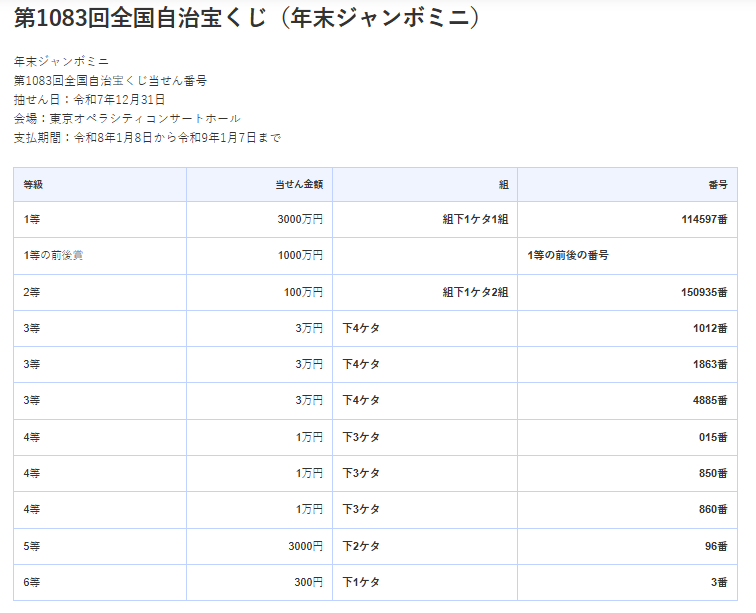This screenshot has height=613, width=756.
Task: Click the 1等の前後賞 row label
Action: coord(53,256)
